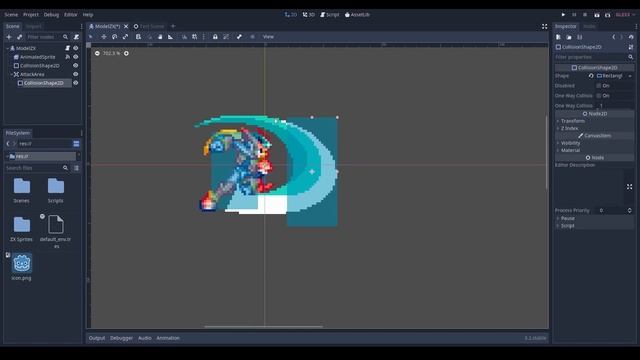
Task: Open the Output bottom panel
Action: [x=97, y=338]
